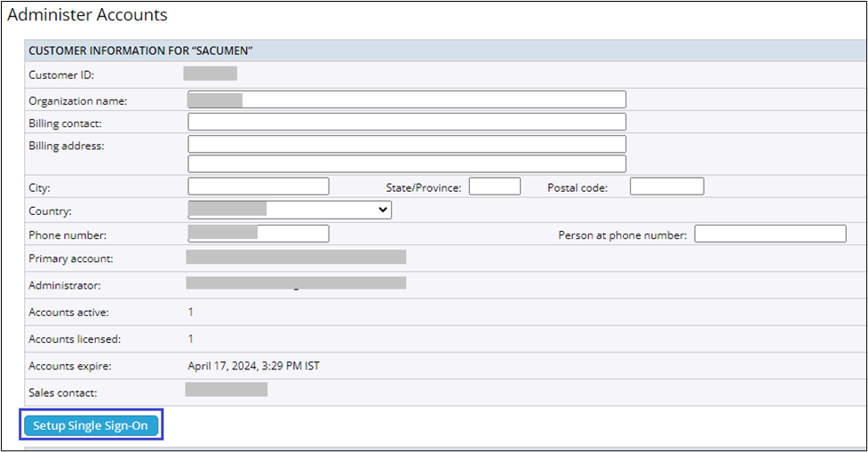Click the April 17, 2024 expiry date
This screenshot has width=868, height=452.
click(x=253, y=365)
